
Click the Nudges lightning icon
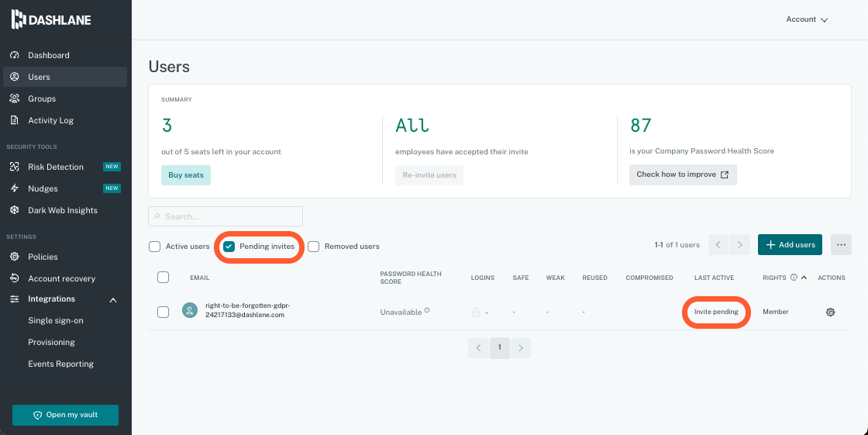tap(14, 188)
